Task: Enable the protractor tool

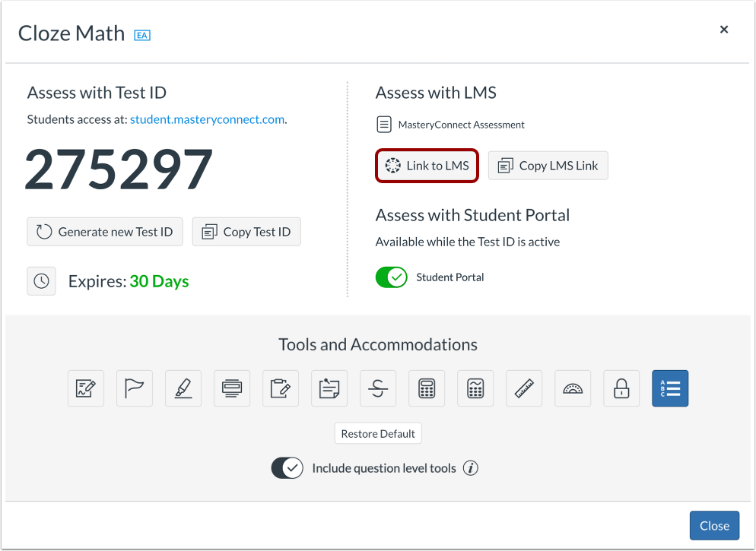Action: pos(573,388)
